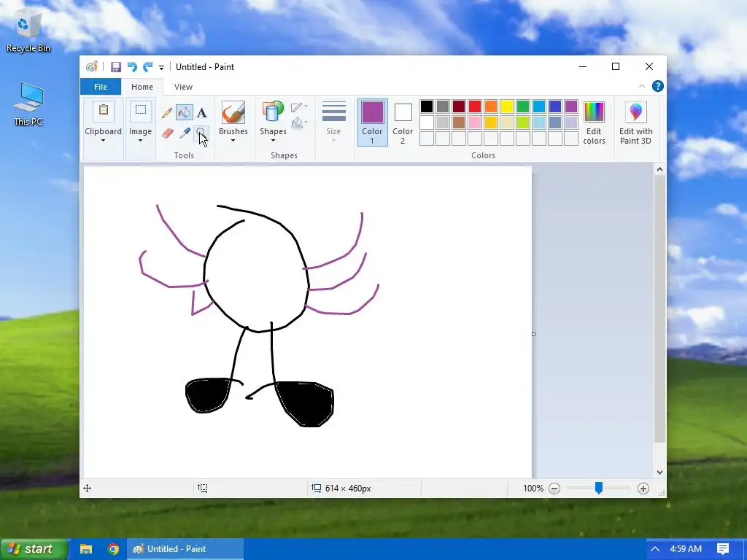Launch Chrome from the taskbar

(x=113, y=549)
